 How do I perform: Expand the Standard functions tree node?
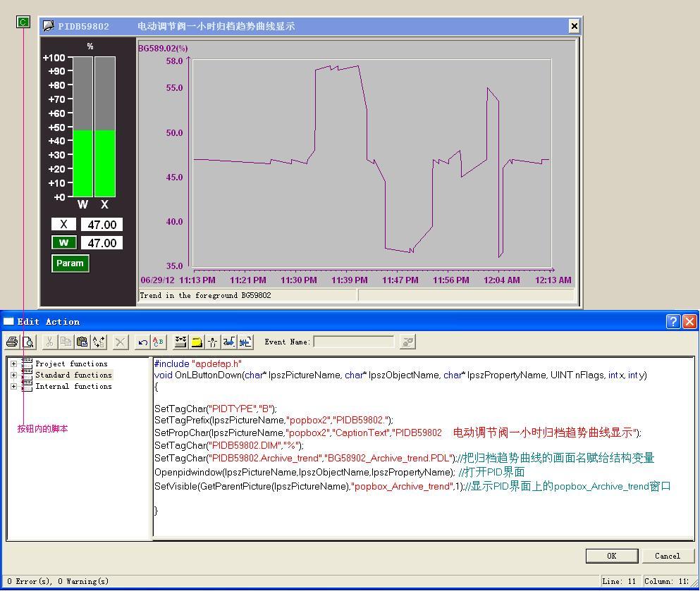click(13, 375)
